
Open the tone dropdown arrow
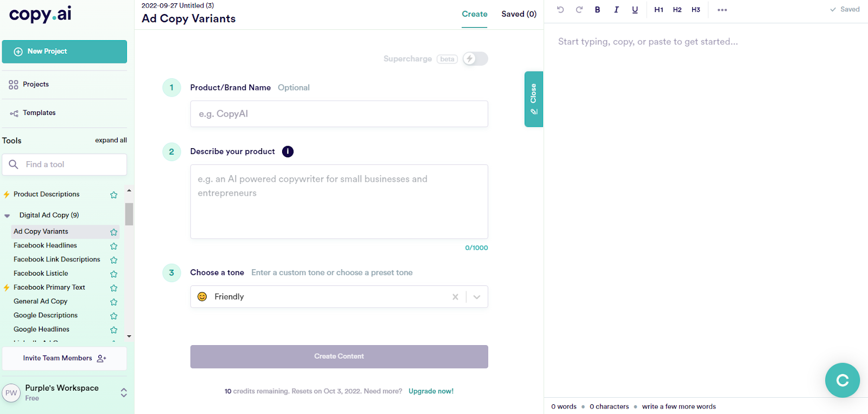click(x=477, y=297)
